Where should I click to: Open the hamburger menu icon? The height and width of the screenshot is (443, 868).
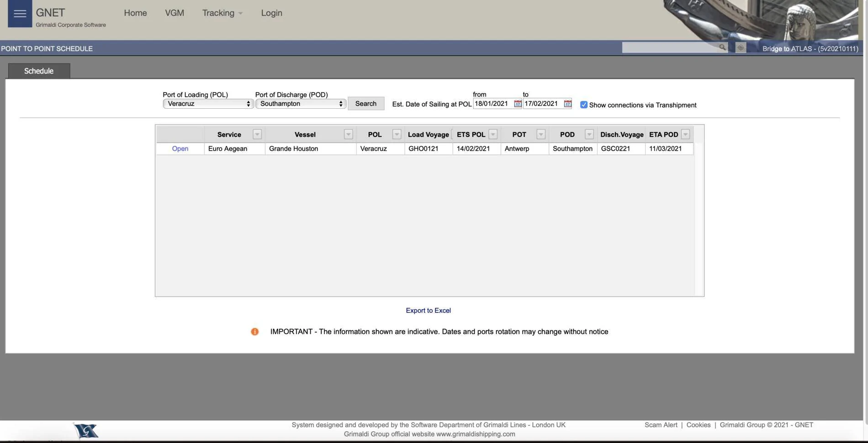point(20,13)
